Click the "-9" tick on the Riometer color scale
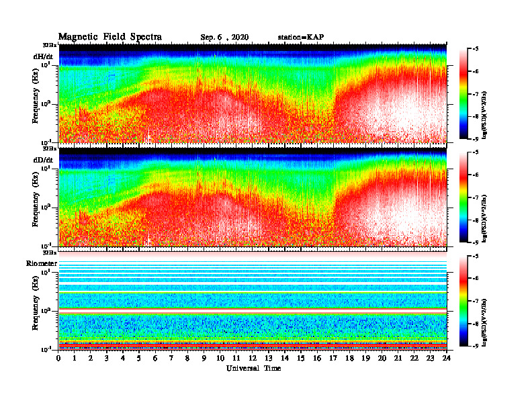Viewport: 532px width, 411px height. pyautogui.click(x=476, y=346)
